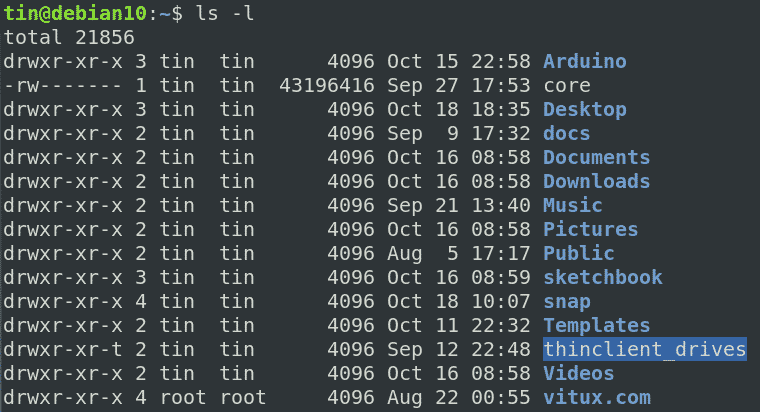Click the Music directory name

click(x=572, y=205)
